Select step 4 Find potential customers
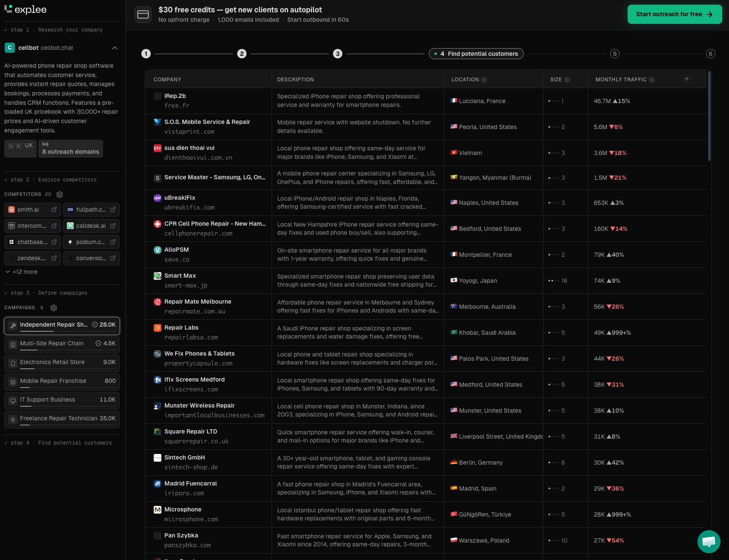 [x=476, y=54]
